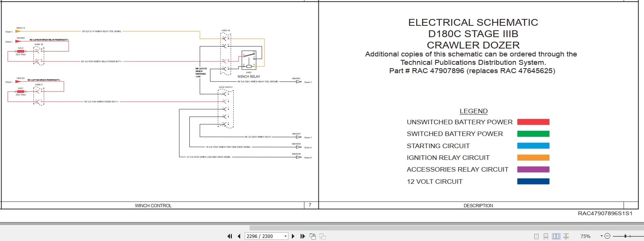Select continuous facing page view
The image size is (644, 241).
coord(566,236)
